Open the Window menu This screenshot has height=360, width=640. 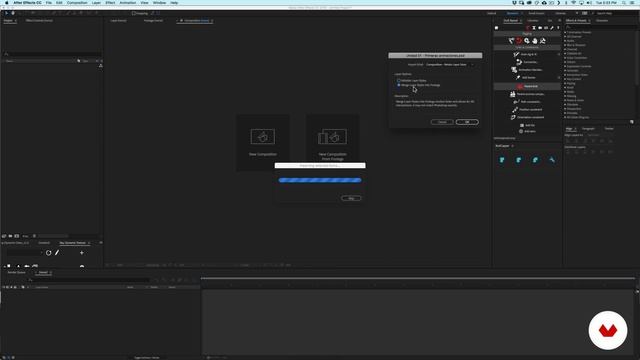point(159,3)
